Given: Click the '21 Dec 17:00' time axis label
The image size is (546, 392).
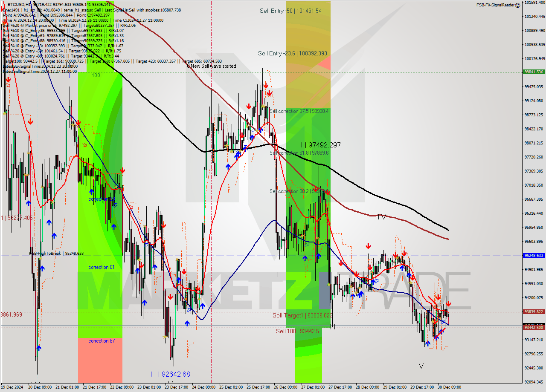Looking at the screenshot, I should [95, 387].
